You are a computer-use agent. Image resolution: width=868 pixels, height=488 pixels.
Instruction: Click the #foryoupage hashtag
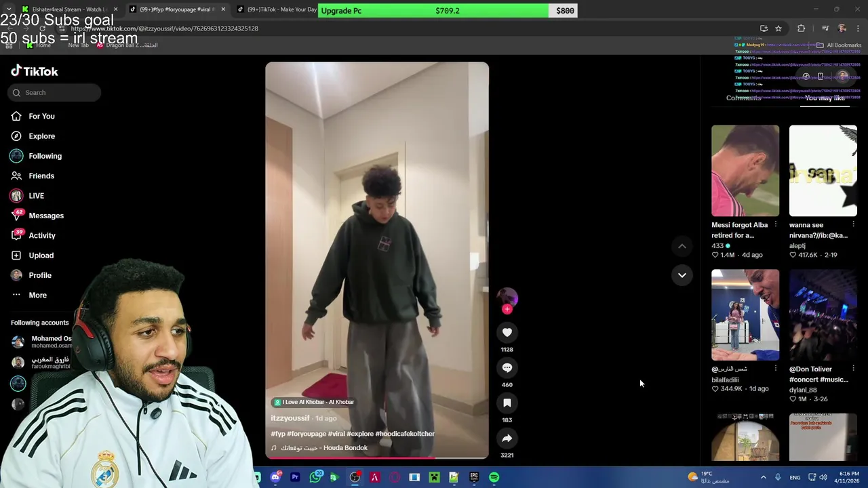(307, 434)
